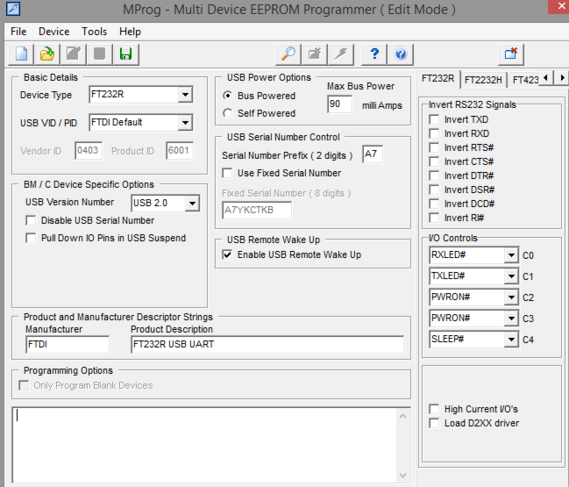Click the log box scroll down arrow

403,475
